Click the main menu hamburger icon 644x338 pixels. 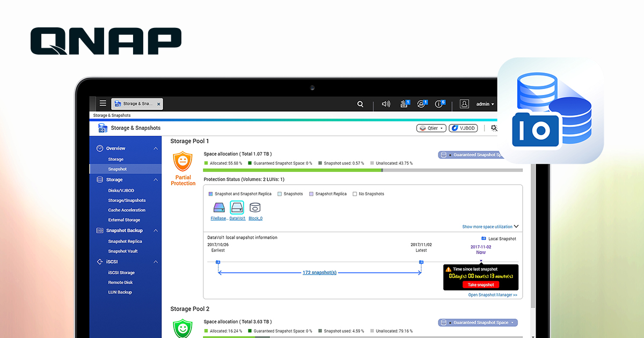(x=103, y=104)
